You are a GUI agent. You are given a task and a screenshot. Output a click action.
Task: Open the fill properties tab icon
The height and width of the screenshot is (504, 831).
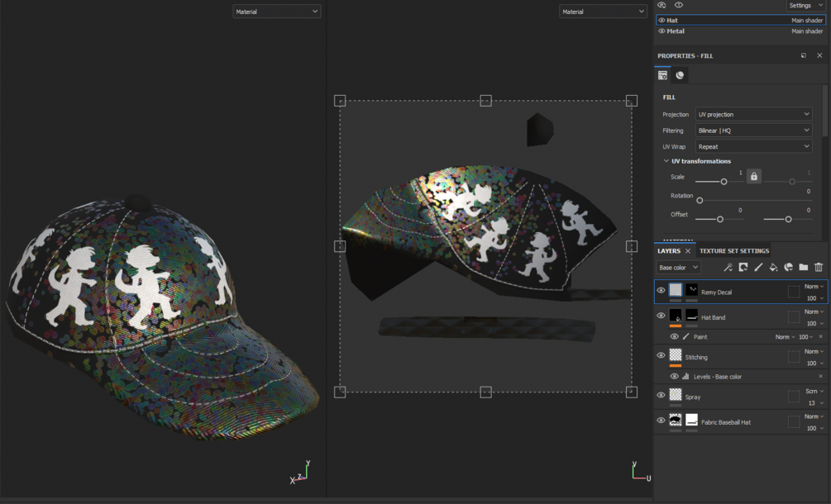point(662,75)
